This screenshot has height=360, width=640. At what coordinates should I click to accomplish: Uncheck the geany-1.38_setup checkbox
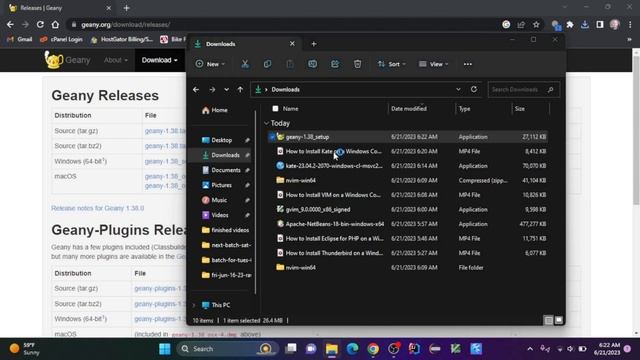tap(272, 137)
